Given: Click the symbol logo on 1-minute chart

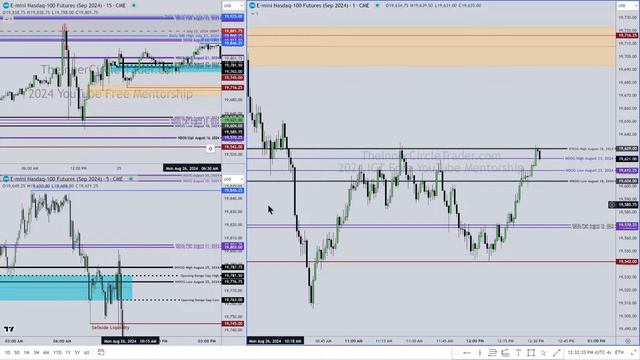Looking at the screenshot, I should pyautogui.click(x=252, y=6).
